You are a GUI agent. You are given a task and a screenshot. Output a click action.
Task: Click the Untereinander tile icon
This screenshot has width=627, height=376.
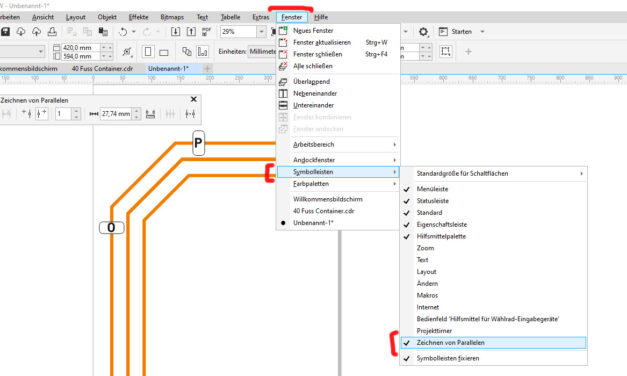point(283,106)
